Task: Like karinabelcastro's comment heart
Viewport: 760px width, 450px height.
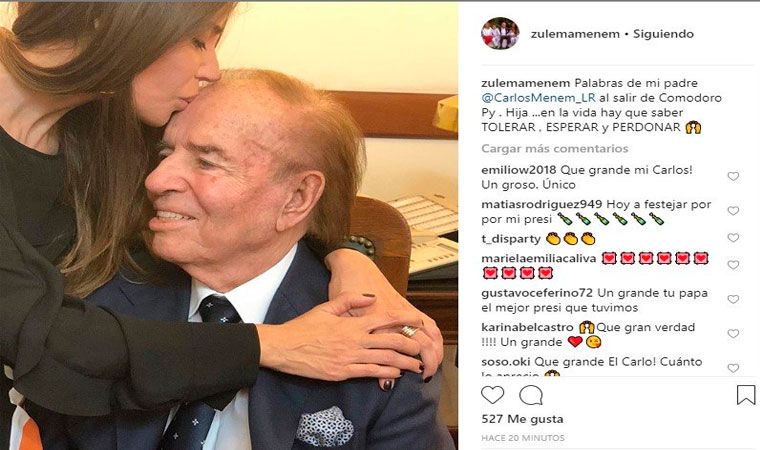Action: pyautogui.click(x=733, y=334)
